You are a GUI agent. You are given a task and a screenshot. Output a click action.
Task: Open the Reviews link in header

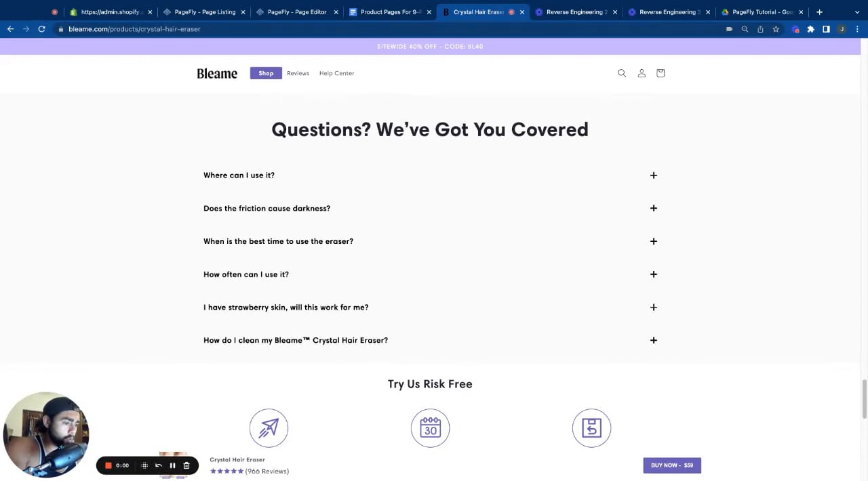[298, 73]
